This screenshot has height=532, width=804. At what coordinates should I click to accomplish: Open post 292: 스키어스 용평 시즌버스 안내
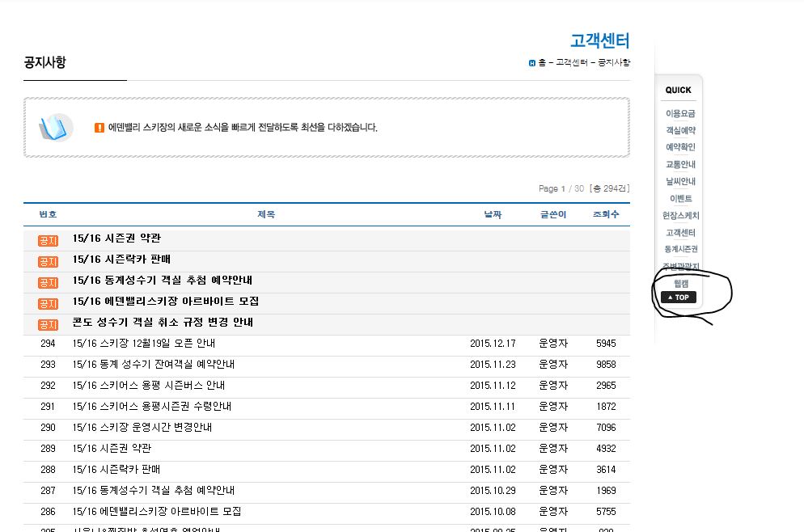click(149, 386)
